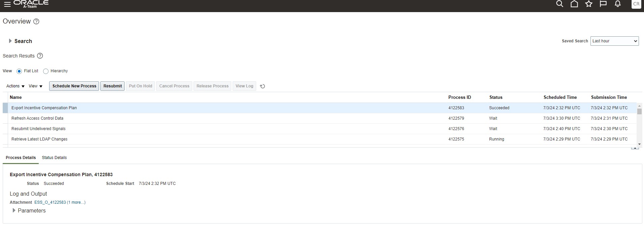The width and height of the screenshot is (644, 236).
Task: Sort by Scheduled Time column header
Action: tap(560, 97)
